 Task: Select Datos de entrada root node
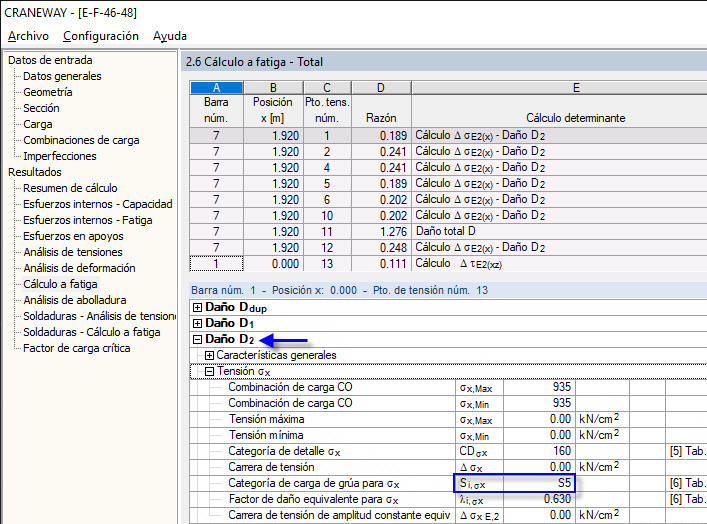click(x=50, y=60)
